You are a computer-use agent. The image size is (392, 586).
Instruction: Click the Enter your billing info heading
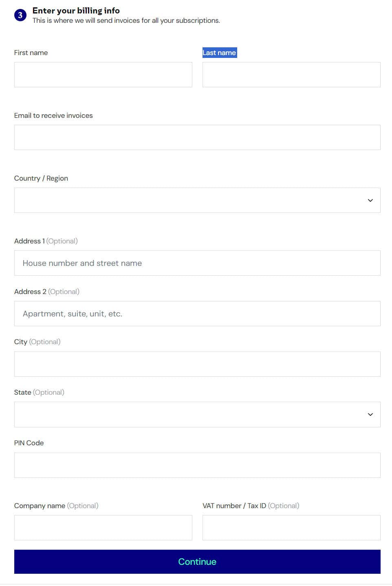(76, 11)
